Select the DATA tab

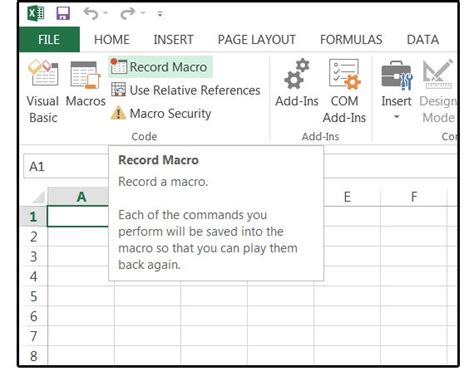tap(423, 40)
